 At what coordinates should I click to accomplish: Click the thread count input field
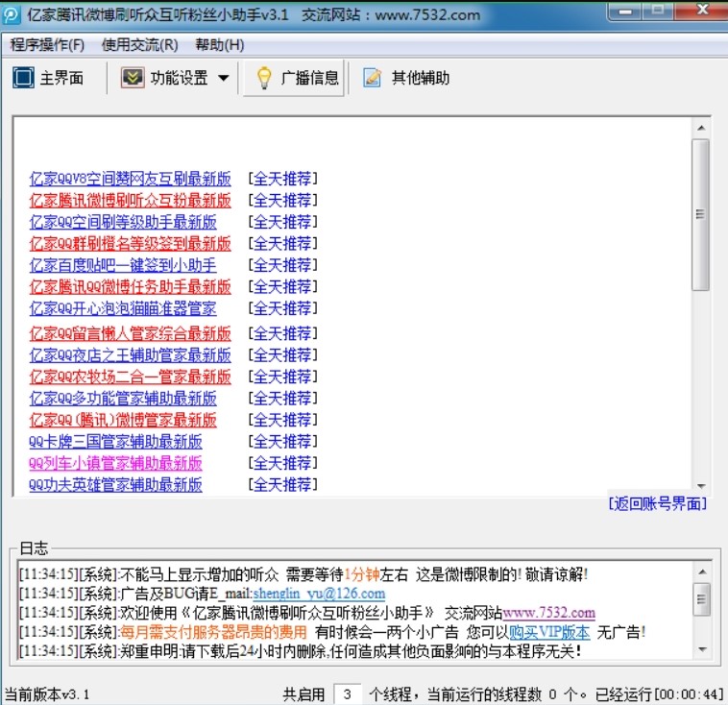pyautogui.click(x=349, y=693)
